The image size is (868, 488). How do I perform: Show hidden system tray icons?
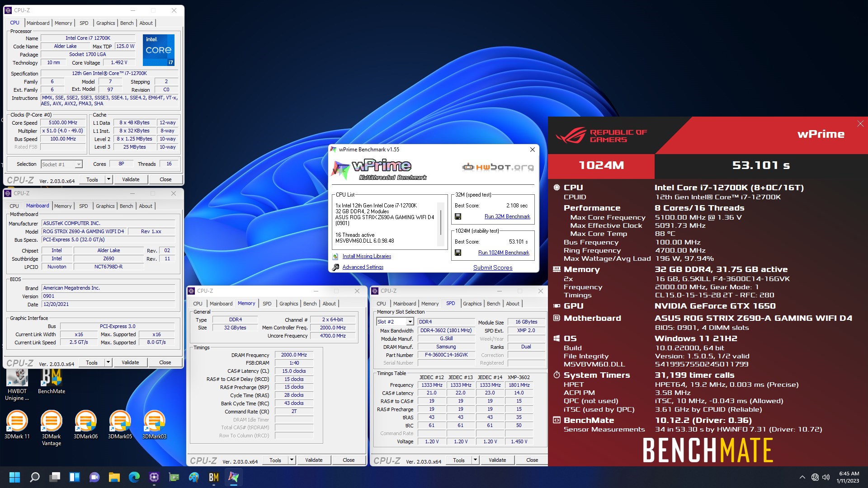[802, 477]
